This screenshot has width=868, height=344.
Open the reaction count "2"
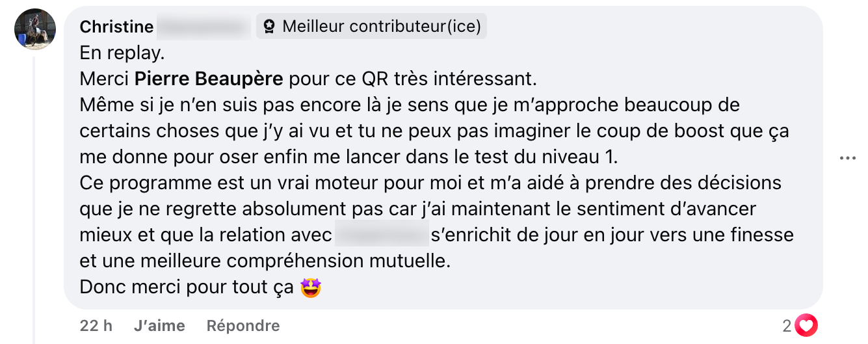787,326
